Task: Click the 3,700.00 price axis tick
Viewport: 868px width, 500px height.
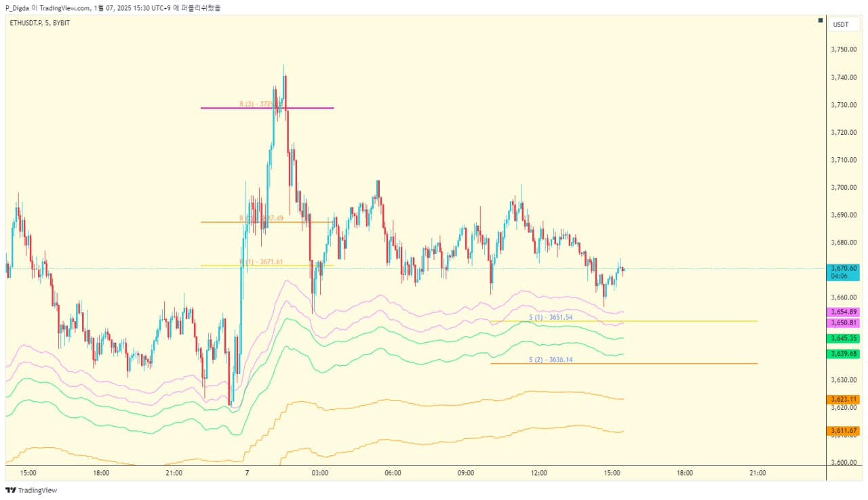Action: point(844,188)
